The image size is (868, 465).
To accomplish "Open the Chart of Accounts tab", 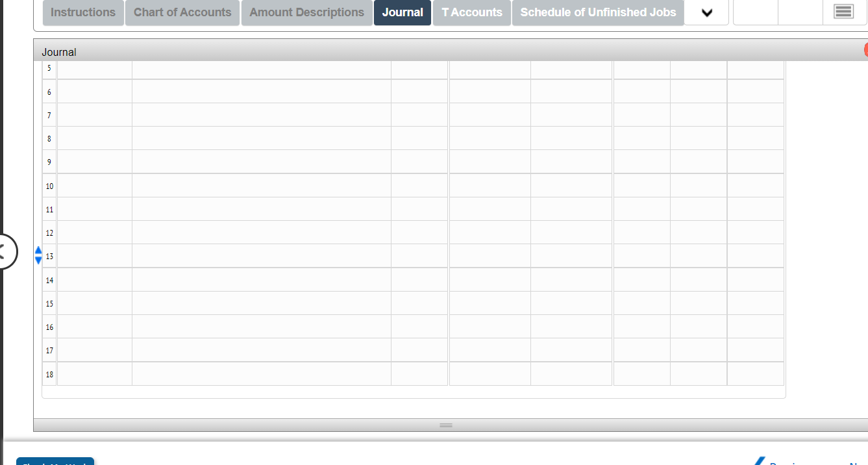I will 182,12.
